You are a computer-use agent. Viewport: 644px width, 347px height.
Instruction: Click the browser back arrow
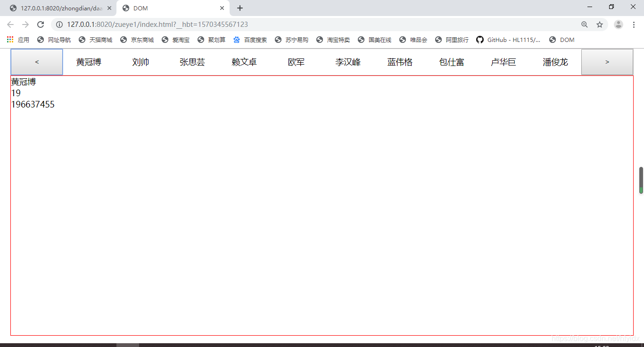pyautogui.click(x=10, y=25)
